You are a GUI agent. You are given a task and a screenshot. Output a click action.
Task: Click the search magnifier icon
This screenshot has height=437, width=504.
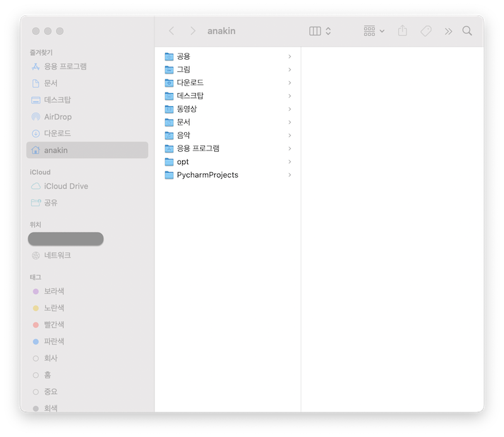point(467,31)
